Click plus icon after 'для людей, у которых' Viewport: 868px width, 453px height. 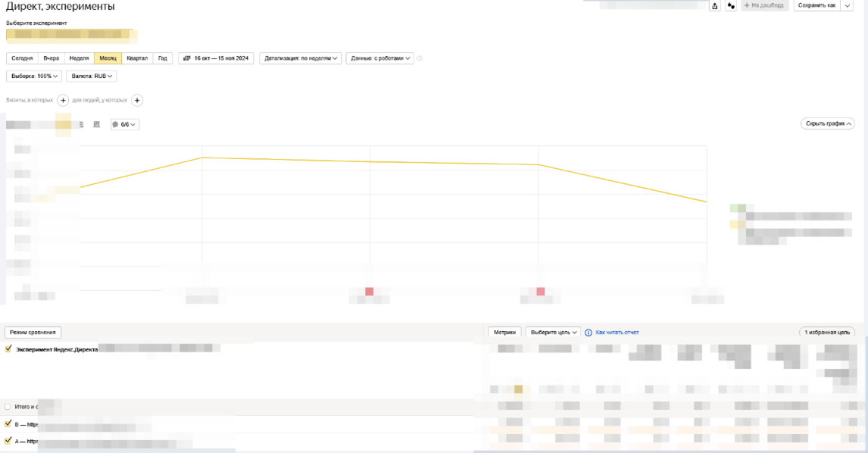137,100
